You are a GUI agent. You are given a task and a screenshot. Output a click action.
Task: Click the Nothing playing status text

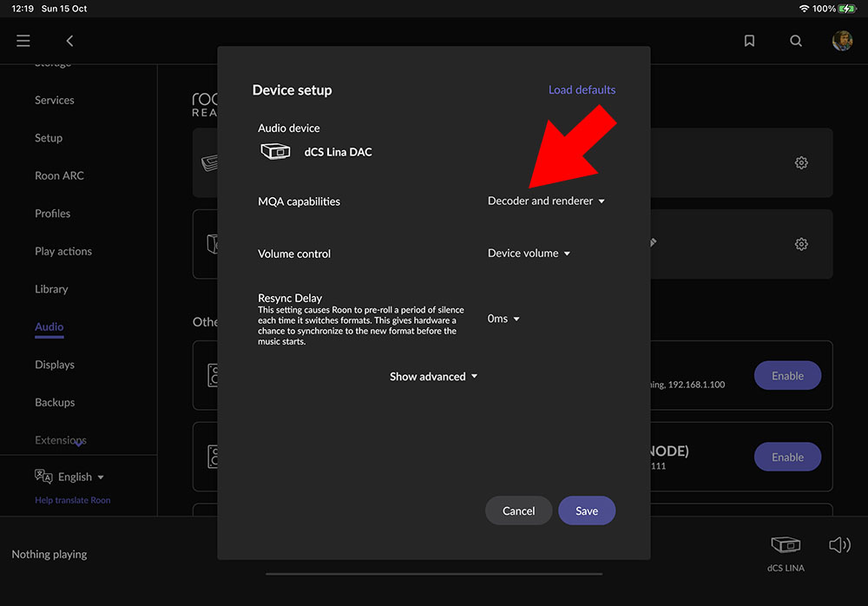[49, 554]
